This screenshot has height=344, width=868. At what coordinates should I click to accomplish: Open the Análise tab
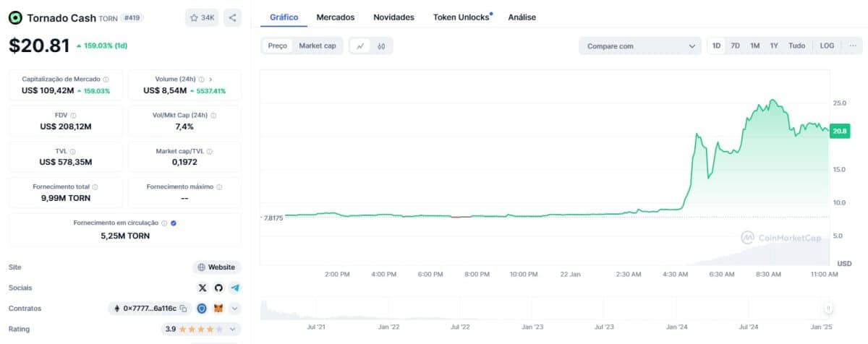click(522, 17)
